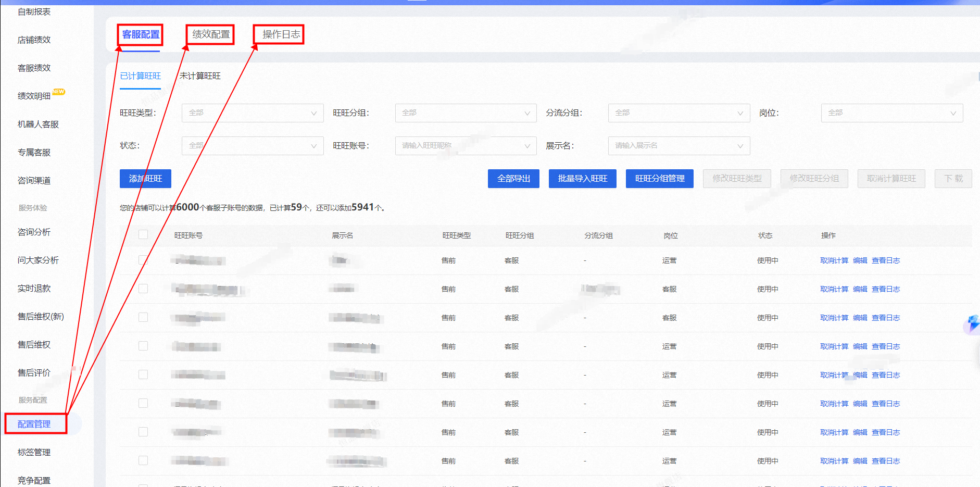Screen dimensions: 980x487
Task: Open 标签管理 in sidebar
Action: (x=34, y=452)
